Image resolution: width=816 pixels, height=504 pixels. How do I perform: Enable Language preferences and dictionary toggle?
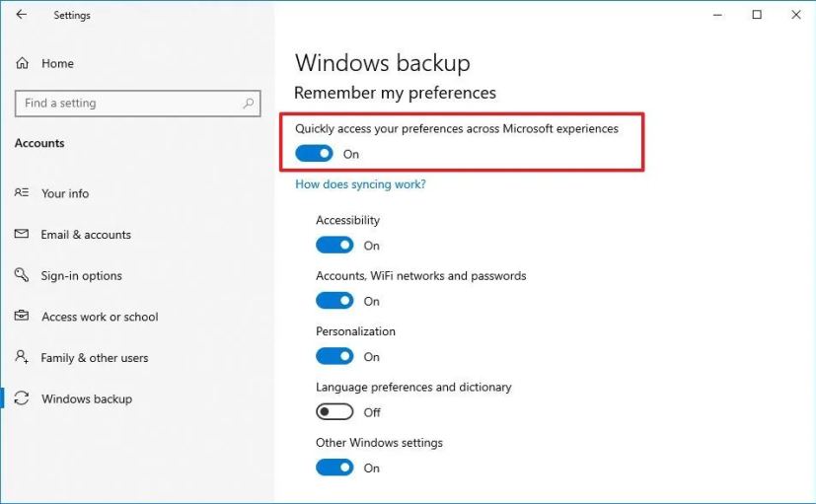click(334, 412)
